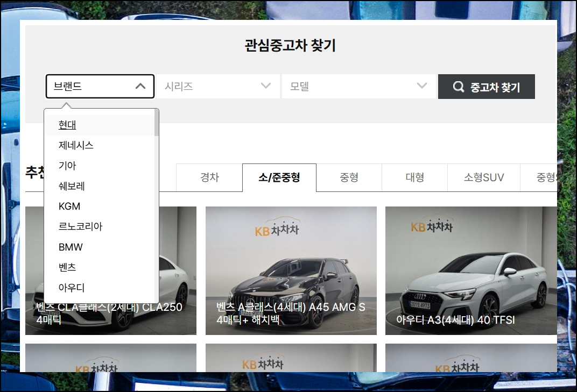Image resolution: width=577 pixels, height=392 pixels.
Task: Switch to the 대형 tab
Action: [x=414, y=177]
